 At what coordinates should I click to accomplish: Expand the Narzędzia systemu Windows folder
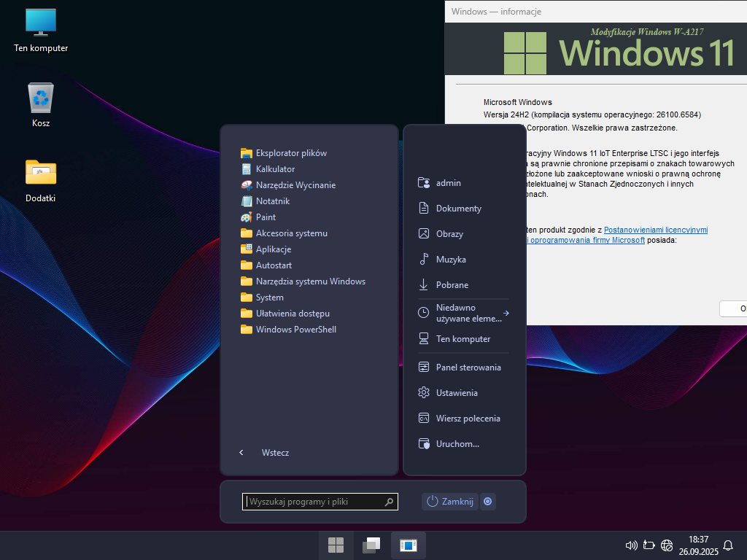click(x=310, y=281)
